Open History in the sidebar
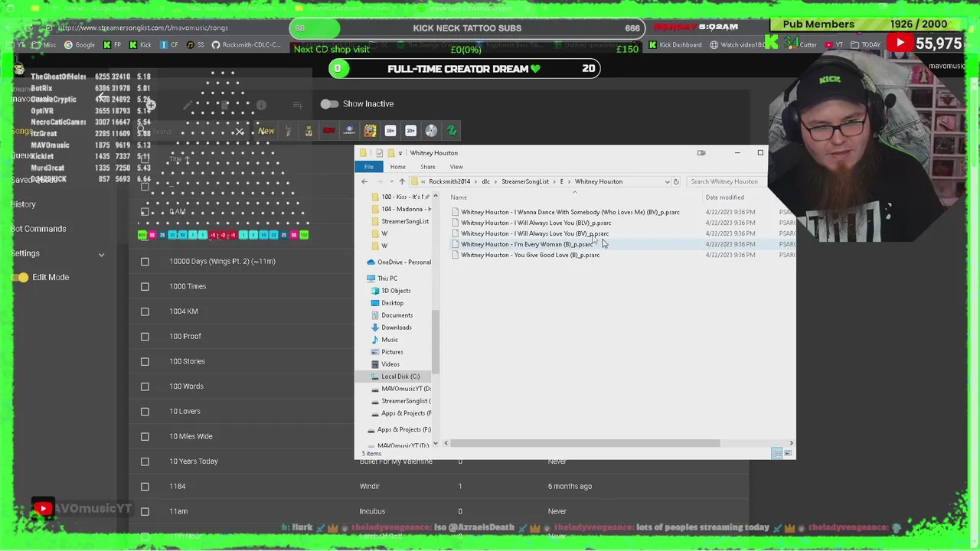 click(23, 204)
